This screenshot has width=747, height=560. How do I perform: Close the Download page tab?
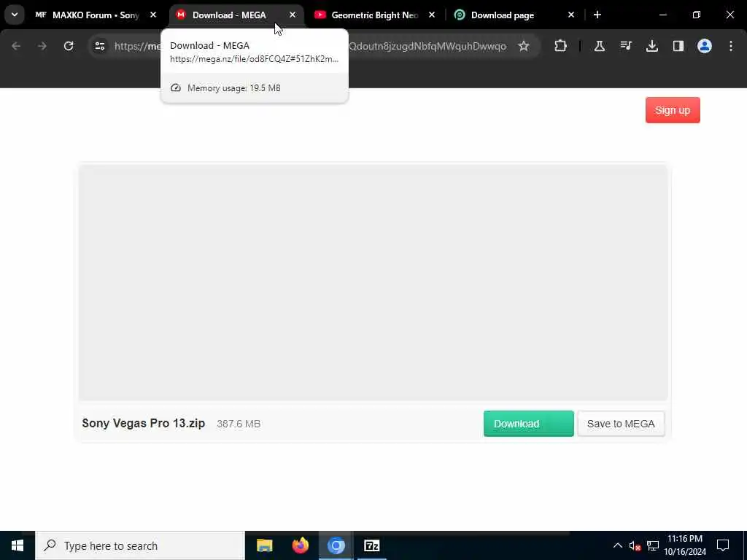(x=570, y=15)
